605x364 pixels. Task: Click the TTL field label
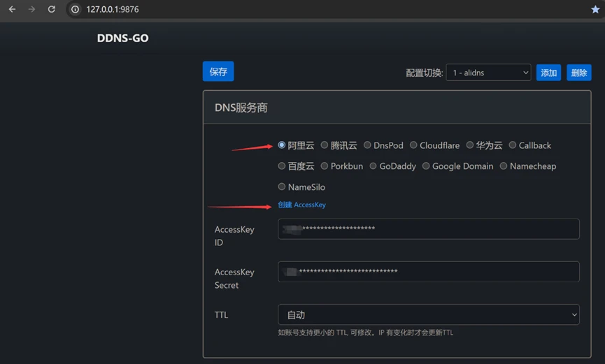pos(221,314)
